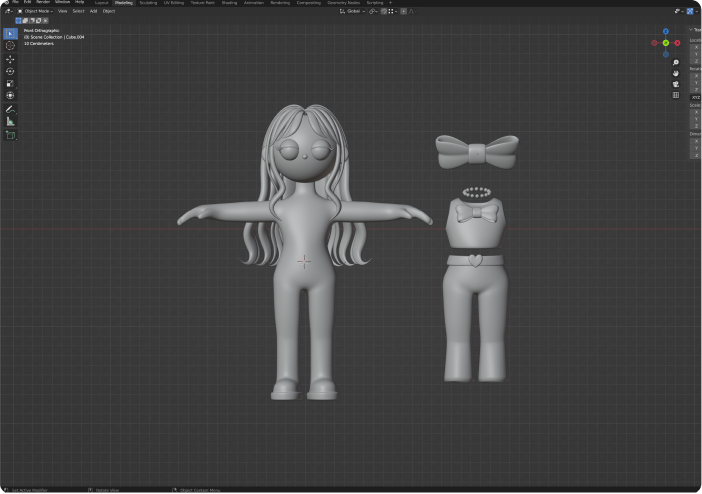This screenshot has height=494, width=702.
Task: Switch perspective/orthographic with the grid icon
Action: point(676,95)
